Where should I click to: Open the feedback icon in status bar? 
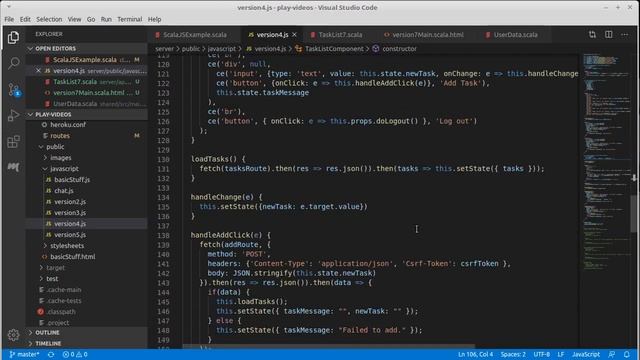click(611, 354)
